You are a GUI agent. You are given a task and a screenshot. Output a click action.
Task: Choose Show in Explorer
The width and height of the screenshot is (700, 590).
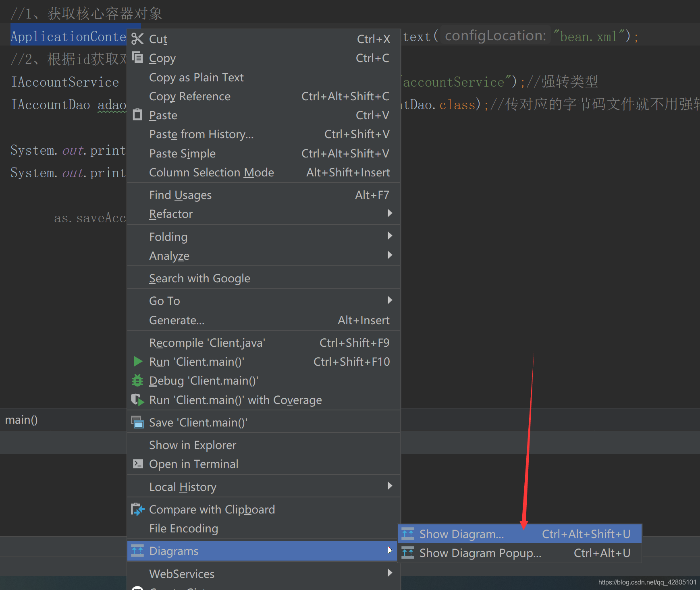[x=264, y=445]
